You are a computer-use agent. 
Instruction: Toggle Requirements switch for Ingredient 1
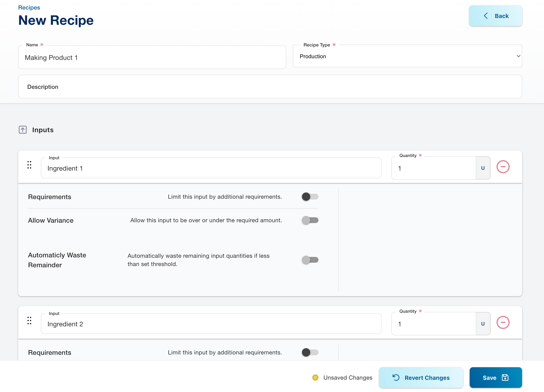tap(310, 197)
